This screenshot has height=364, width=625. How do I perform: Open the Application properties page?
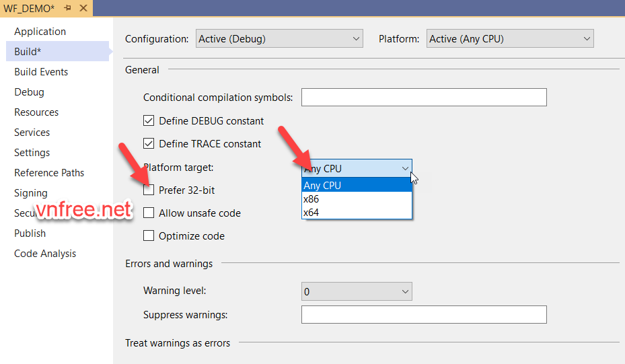40,32
